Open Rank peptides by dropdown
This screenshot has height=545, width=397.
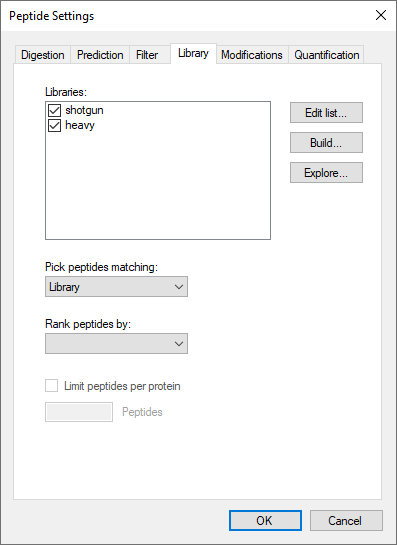tap(116, 344)
